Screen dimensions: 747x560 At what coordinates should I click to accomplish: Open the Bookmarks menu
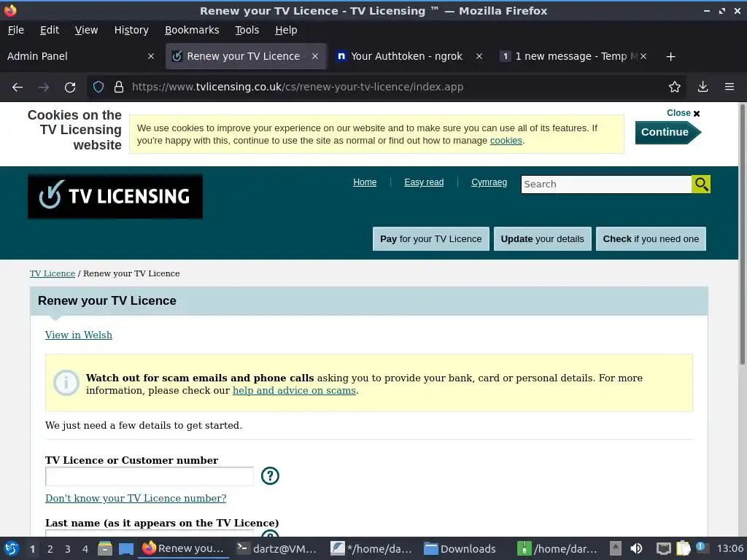point(192,30)
